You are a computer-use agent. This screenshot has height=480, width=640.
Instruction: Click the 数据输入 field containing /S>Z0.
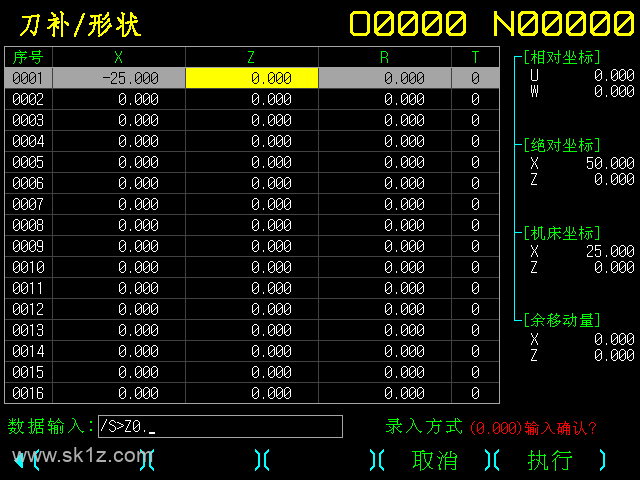point(220,427)
